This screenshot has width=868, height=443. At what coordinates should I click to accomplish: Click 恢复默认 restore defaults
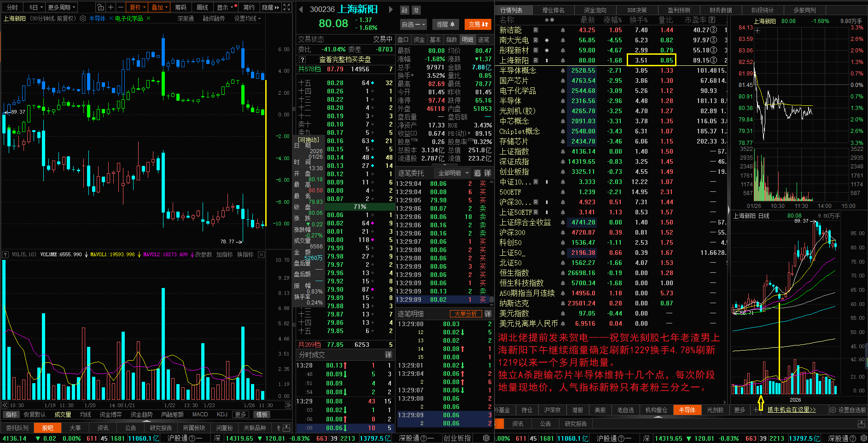(x=35, y=414)
